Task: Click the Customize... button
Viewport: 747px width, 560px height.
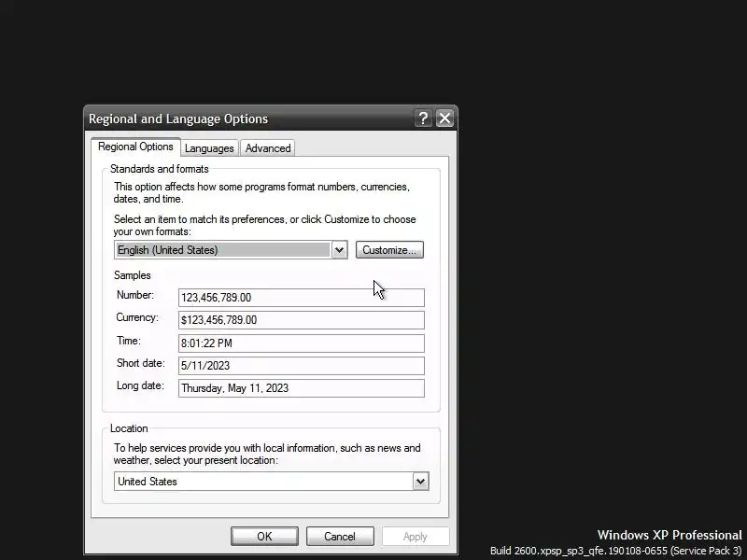Action: [x=389, y=250]
